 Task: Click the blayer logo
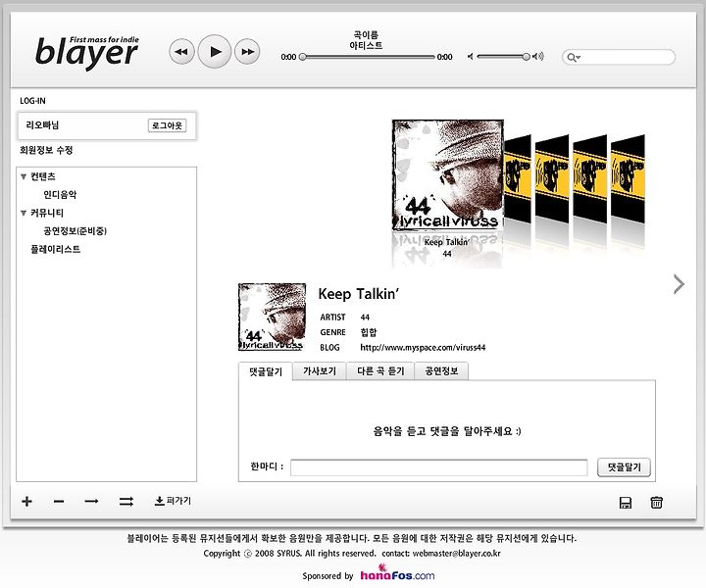[86, 52]
